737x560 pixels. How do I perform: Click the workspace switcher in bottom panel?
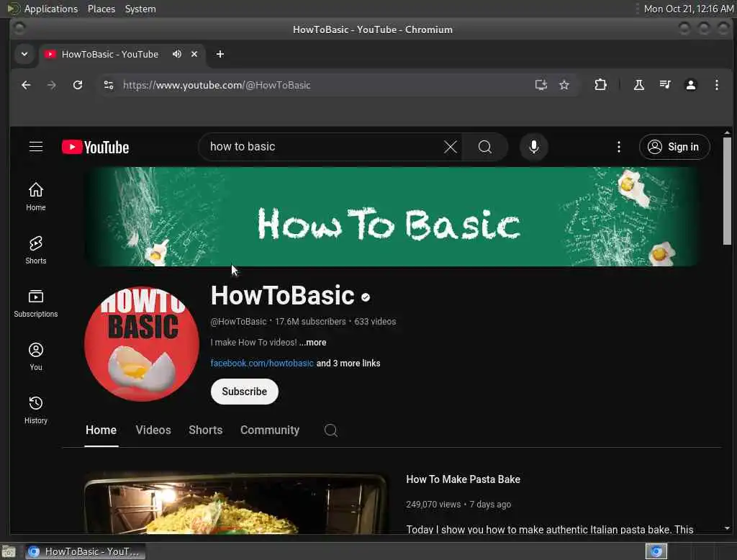pos(656,551)
